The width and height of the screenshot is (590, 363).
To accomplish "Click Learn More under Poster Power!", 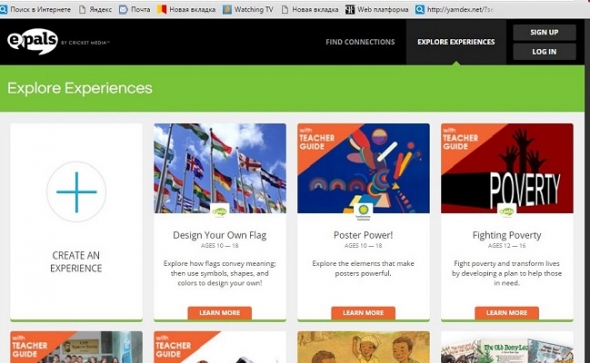I will [363, 313].
